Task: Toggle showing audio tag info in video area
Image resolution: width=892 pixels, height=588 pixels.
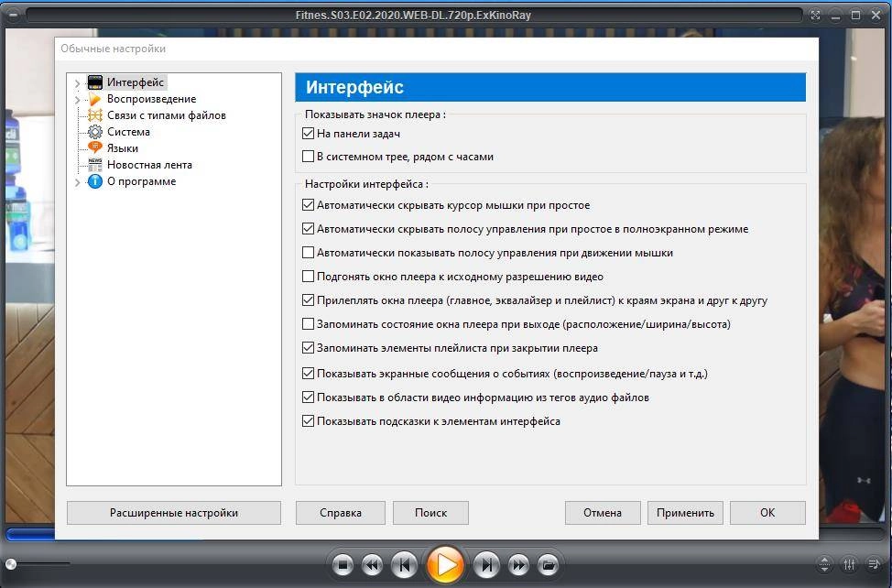Action: (308, 397)
